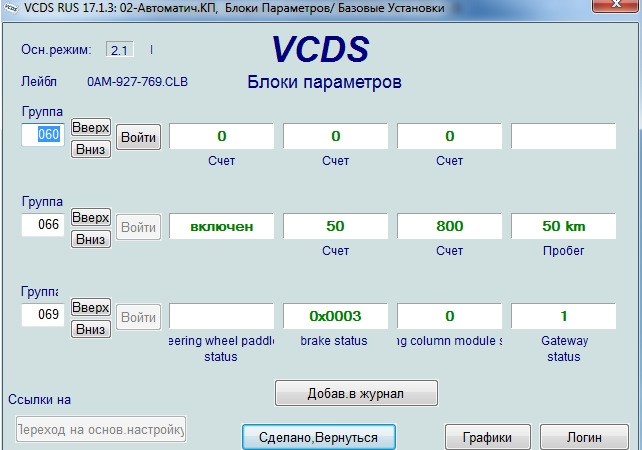
Task: Click the Логин button
Action: pos(584,437)
